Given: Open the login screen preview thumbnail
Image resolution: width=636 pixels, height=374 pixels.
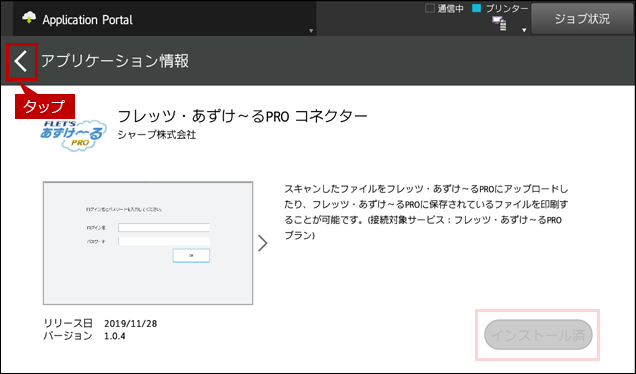Looking at the screenshot, I should [x=148, y=243].
